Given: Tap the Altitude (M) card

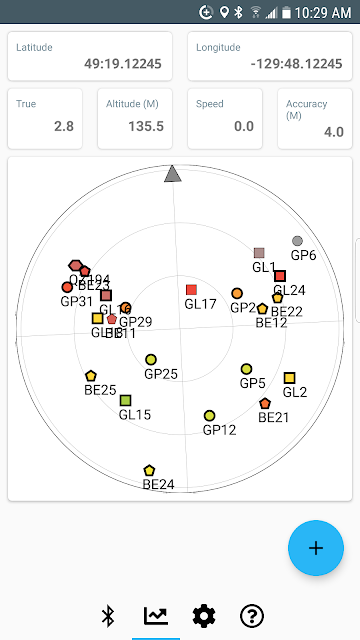Looking at the screenshot, I should coord(135,119).
